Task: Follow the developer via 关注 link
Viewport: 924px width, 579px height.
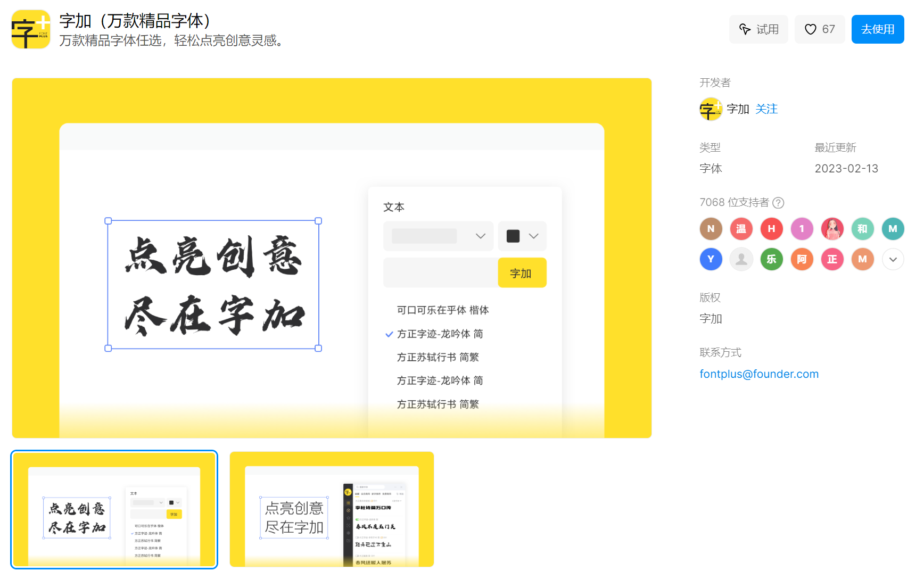Action: click(x=766, y=109)
